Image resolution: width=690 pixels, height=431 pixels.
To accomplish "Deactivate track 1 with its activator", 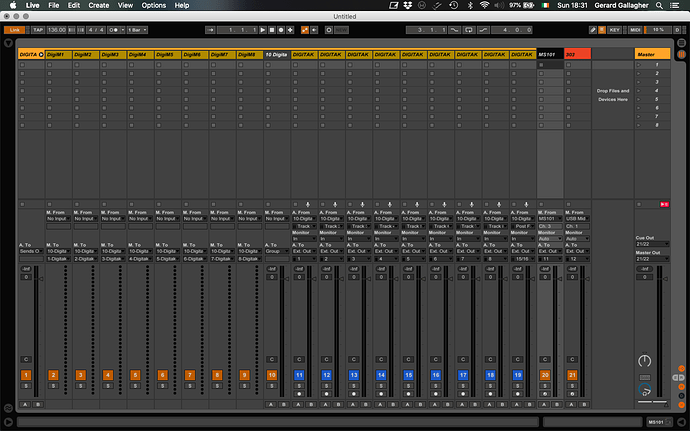I will pos(26,375).
